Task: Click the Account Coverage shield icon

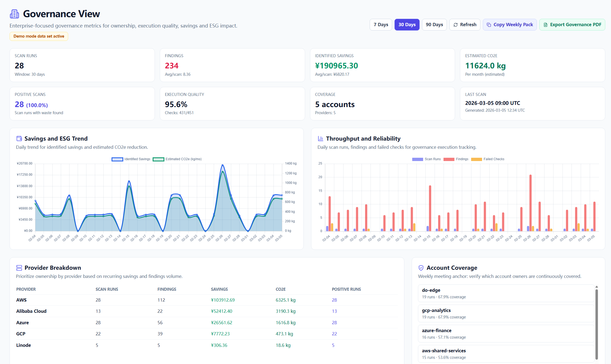Action: click(421, 268)
